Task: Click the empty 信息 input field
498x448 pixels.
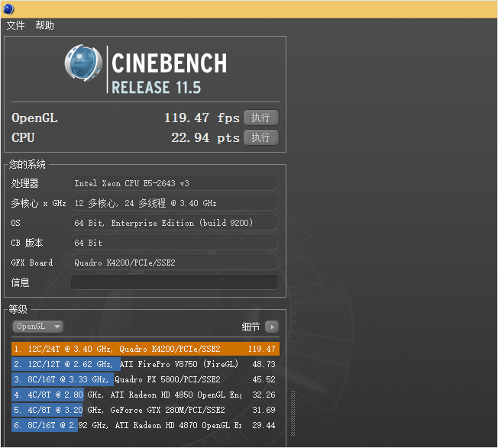Action: pyautogui.click(x=174, y=282)
